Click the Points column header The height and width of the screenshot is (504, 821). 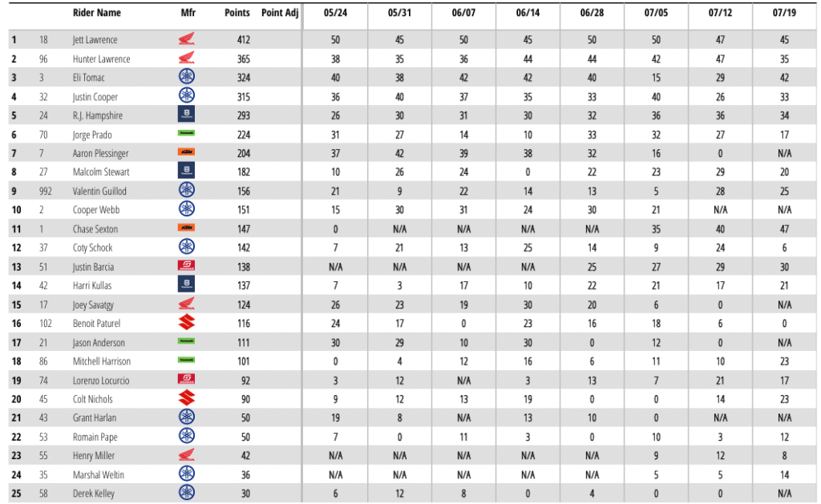[x=237, y=13]
